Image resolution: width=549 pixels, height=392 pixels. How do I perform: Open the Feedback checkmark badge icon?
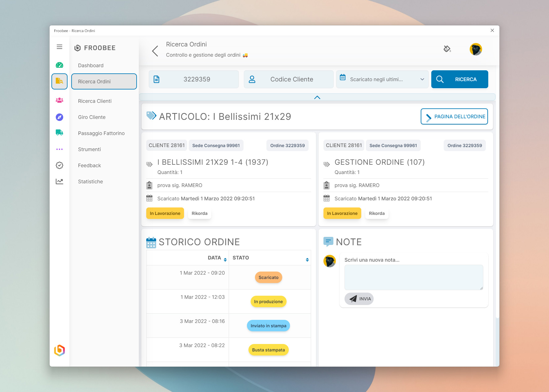tap(59, 165)
